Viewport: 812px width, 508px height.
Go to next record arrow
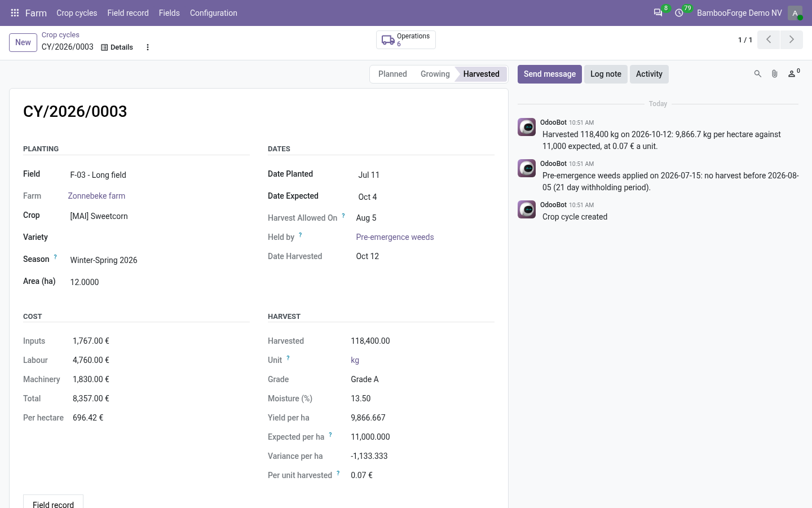point(792,40)
